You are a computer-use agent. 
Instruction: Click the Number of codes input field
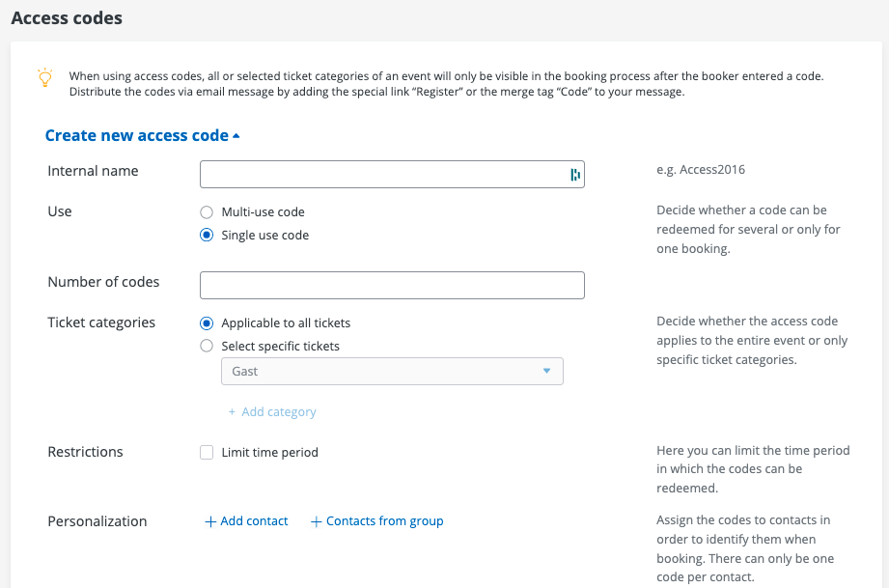392,286
